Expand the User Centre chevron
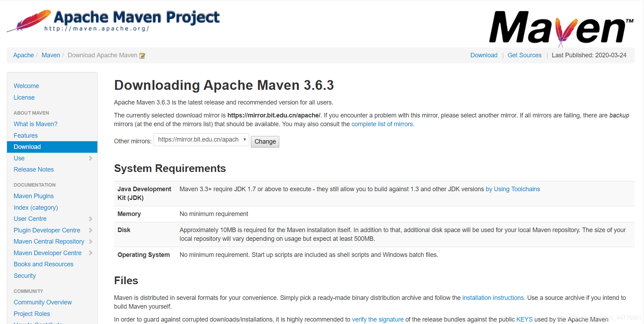 [90, 219]
